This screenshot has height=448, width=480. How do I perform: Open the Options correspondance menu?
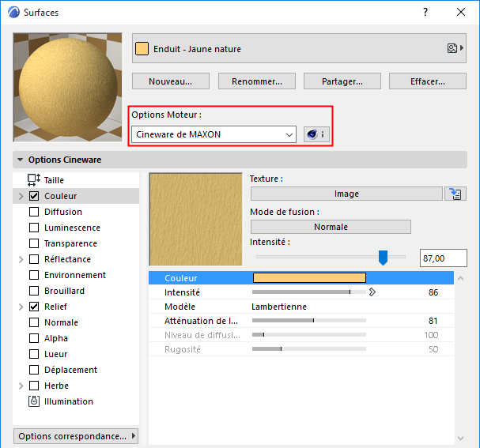point(76,436)
